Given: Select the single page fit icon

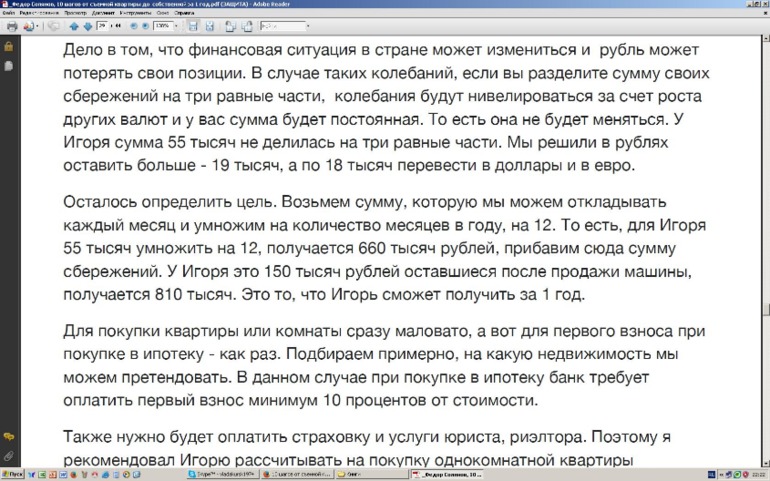Looking at the screenshot, I should pyautogui.click(x=210, y=26).
